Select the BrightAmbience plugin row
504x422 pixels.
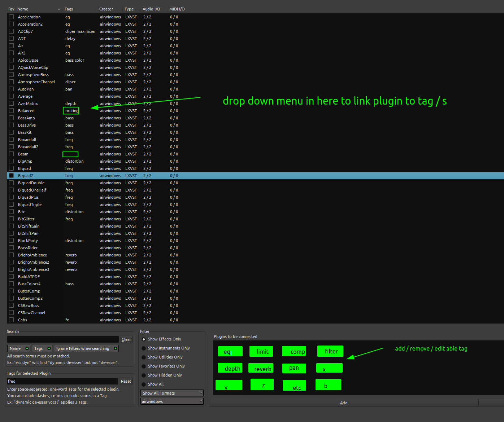point(32,255)
